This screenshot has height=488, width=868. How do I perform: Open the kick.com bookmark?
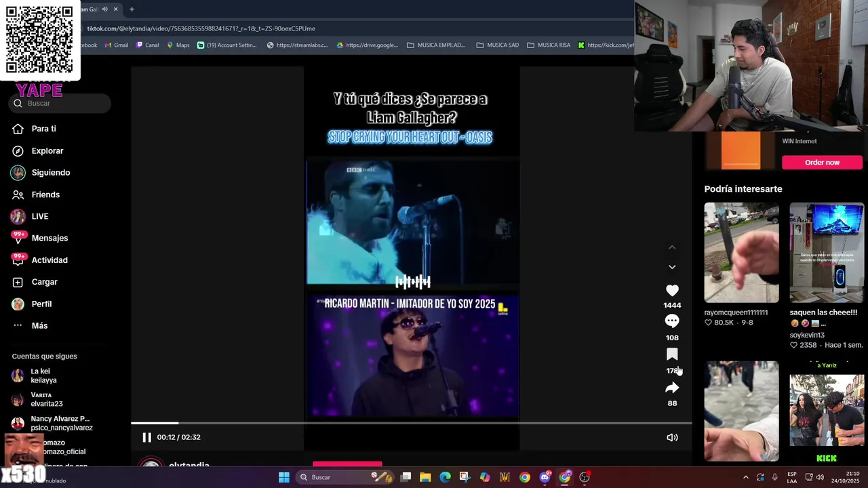click(x=606, y=45)
